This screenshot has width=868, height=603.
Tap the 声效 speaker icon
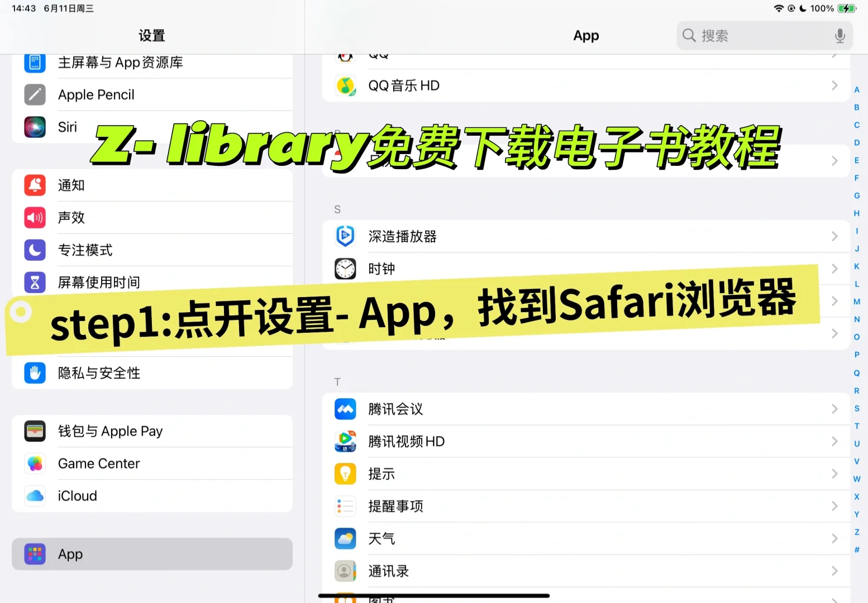[x=35, y=217]
